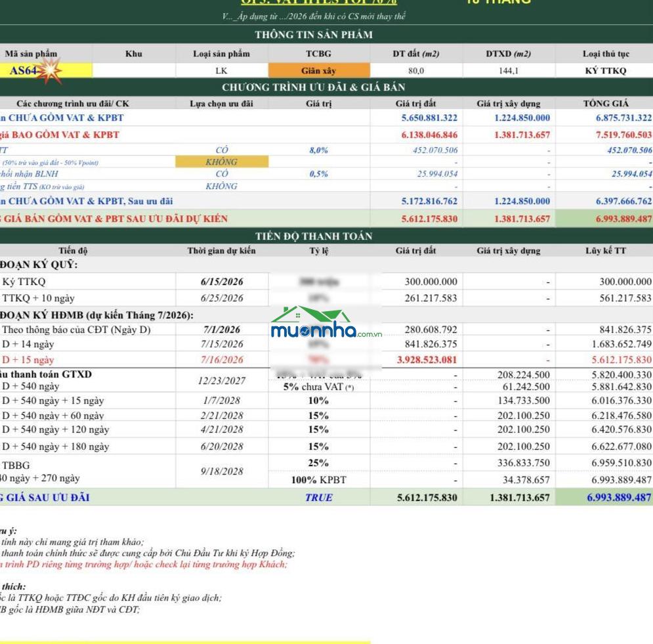
Task: Select 'D + 540 ngày + 15 ngày' row label
Action: [53, 400]
